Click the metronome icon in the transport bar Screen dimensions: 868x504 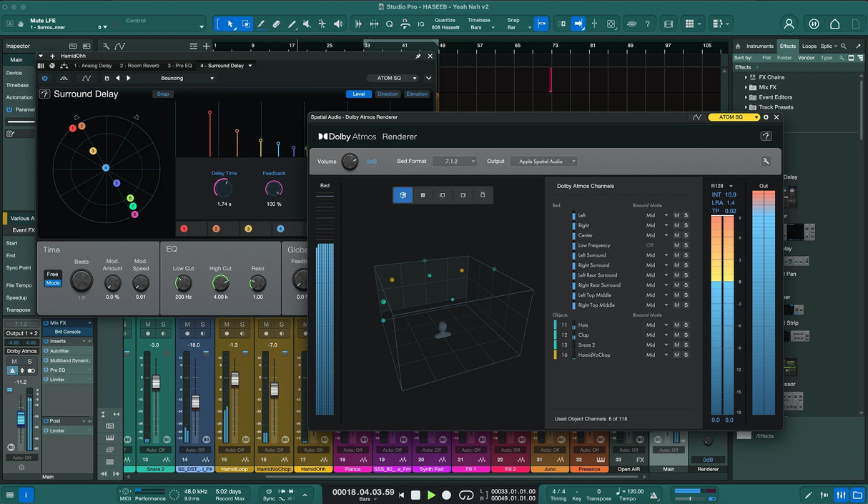tap(654, 495)
